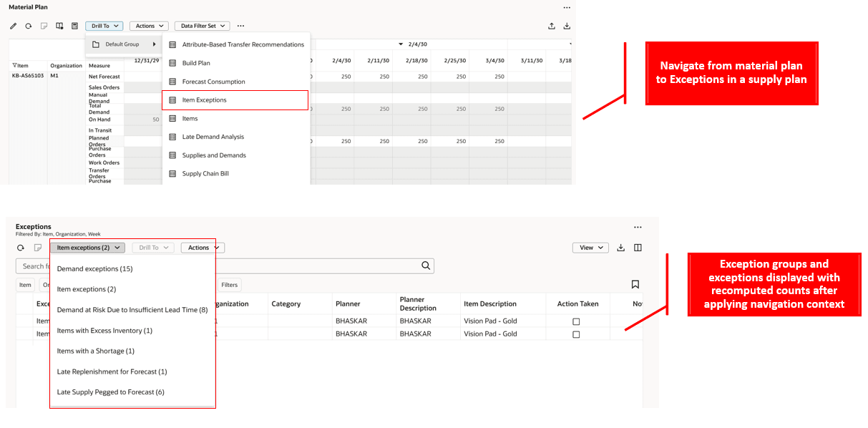Select Item Exceptions from Drill To menu
868x428 pixels.
235,100
